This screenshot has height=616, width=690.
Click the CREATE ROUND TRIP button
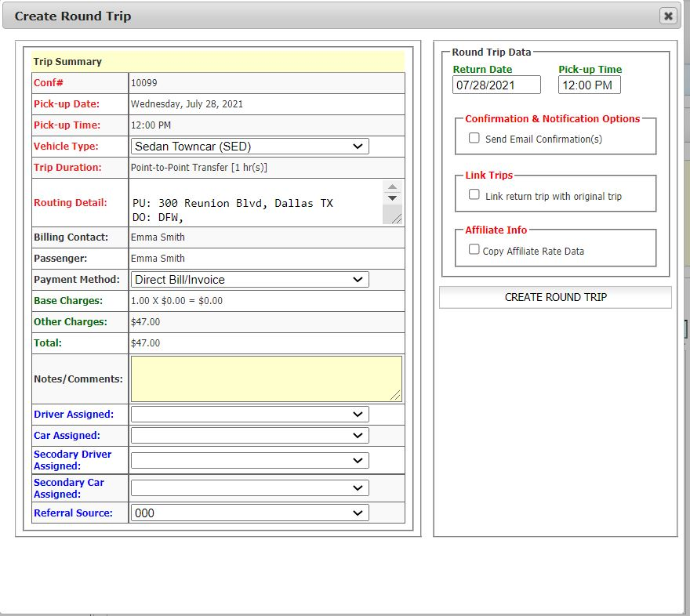coord(555,297)
